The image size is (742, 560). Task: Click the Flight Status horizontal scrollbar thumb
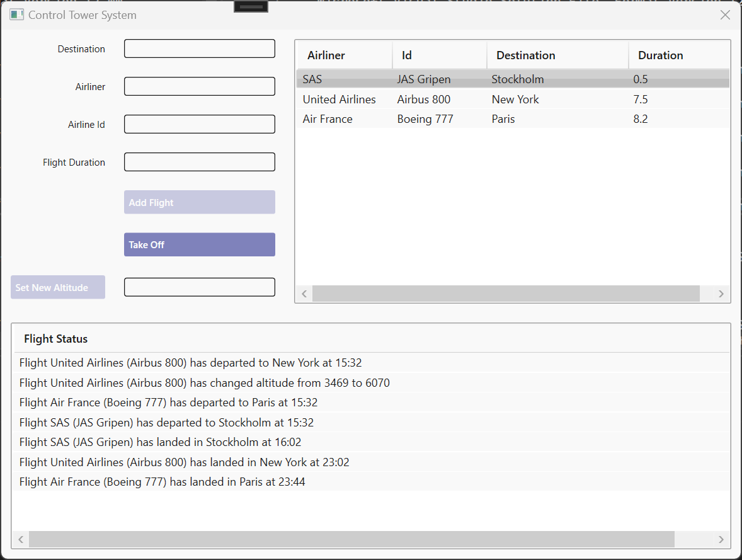(351, 539)
